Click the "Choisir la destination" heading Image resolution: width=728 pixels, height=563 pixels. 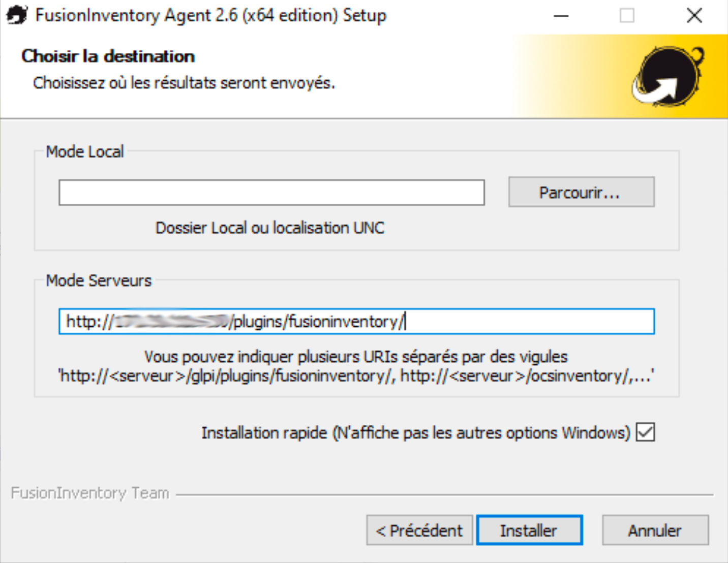click(x=108, y=56)
